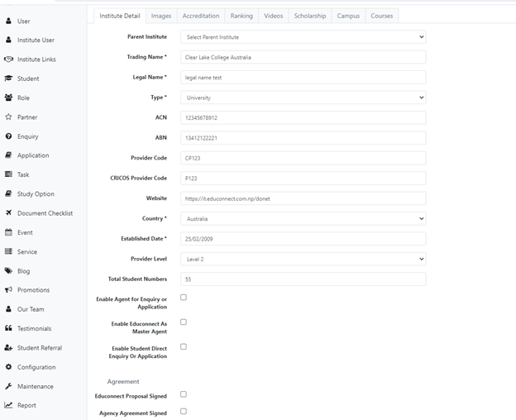516x420 pixels.
Task: Click the gear Configuration icon
Action: click(x=8, y=367)
